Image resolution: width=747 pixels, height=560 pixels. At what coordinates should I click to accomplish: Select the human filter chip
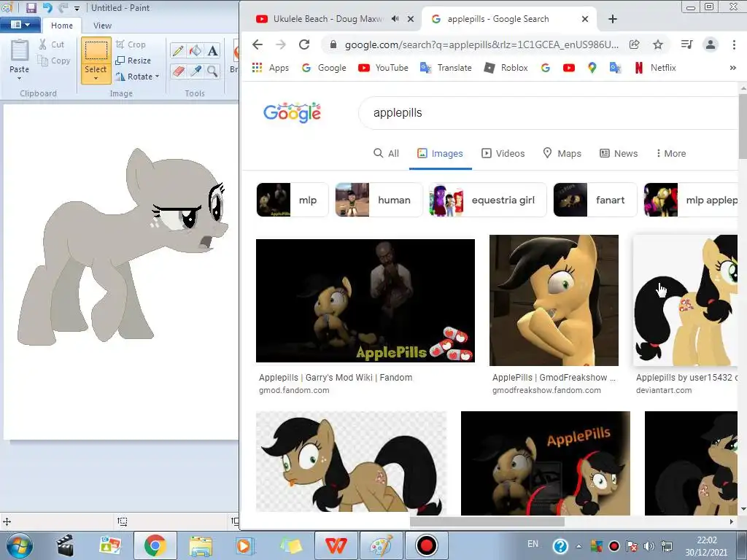(379, 200)
